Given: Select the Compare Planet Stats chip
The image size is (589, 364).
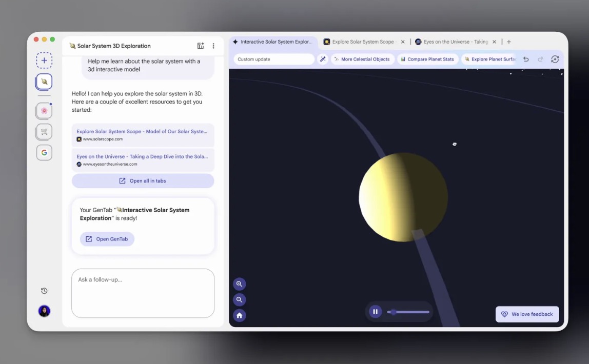Looking at the screenshot, I should (427, 59).
